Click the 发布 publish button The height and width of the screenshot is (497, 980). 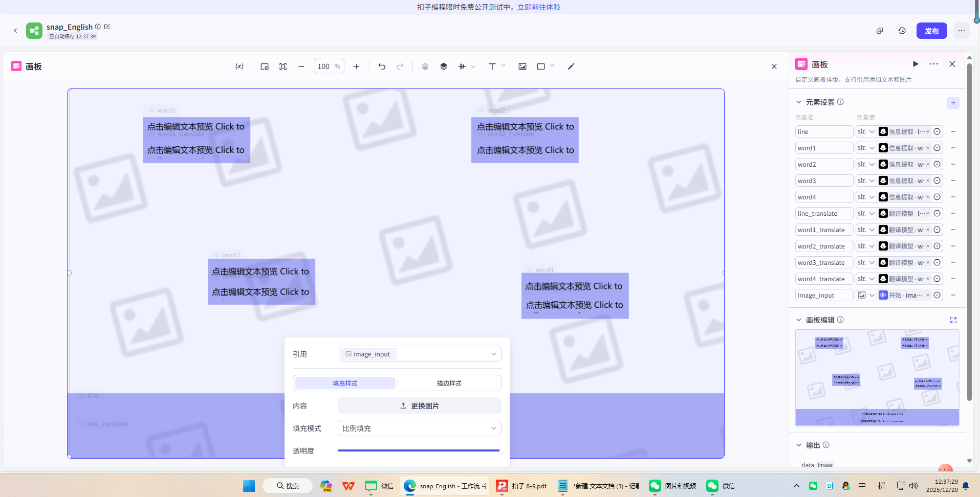point(932,31)
